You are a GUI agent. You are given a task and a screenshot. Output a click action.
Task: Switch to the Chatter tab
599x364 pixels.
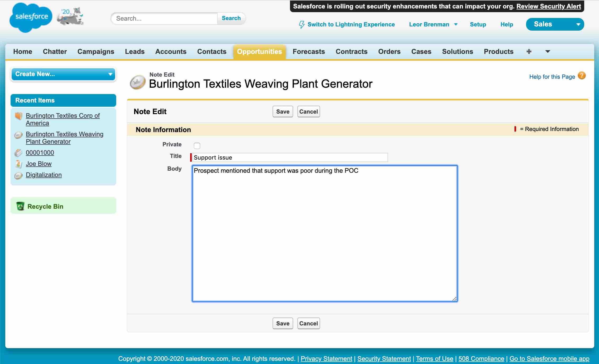coord(55,52)
